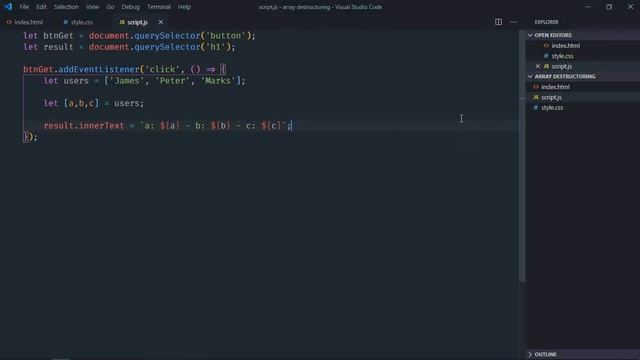Open the View menu

(92, 7)
